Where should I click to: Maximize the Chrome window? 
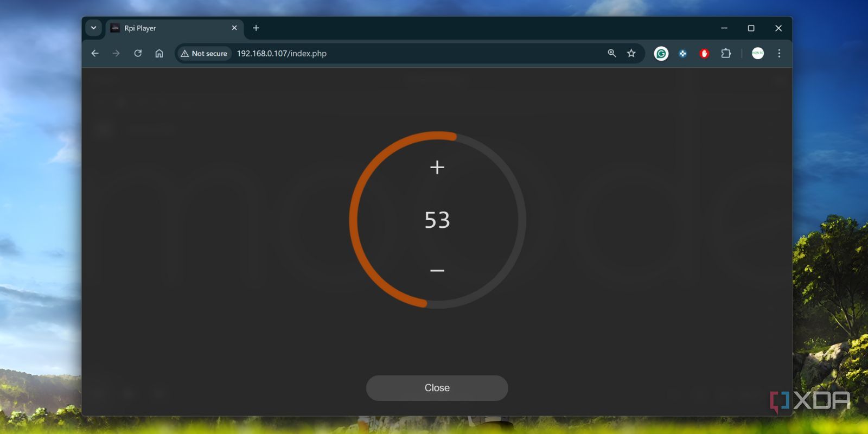[751, 28]
